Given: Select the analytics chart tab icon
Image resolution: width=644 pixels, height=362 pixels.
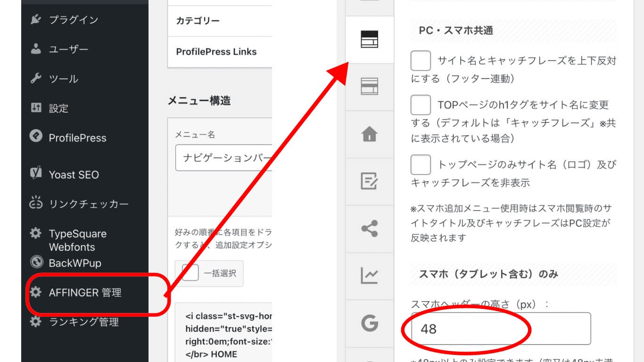Looking at the screenshot, I should pyautogui.click(x=370, y=276).
